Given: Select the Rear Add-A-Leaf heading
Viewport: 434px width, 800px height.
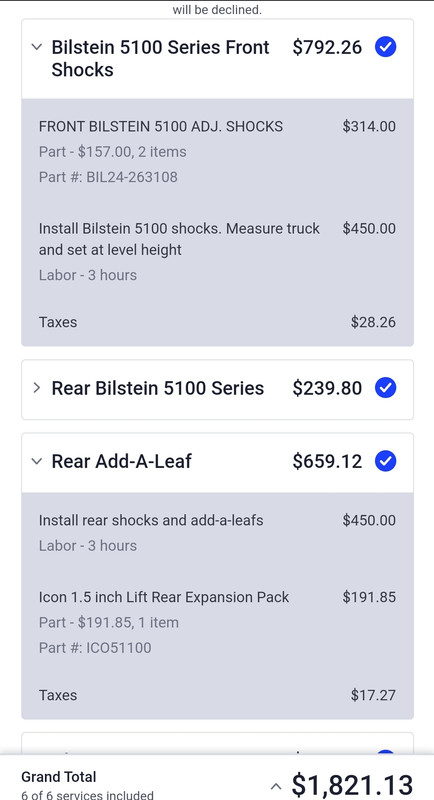Looking at the screenshot, I should click(121, 461).
